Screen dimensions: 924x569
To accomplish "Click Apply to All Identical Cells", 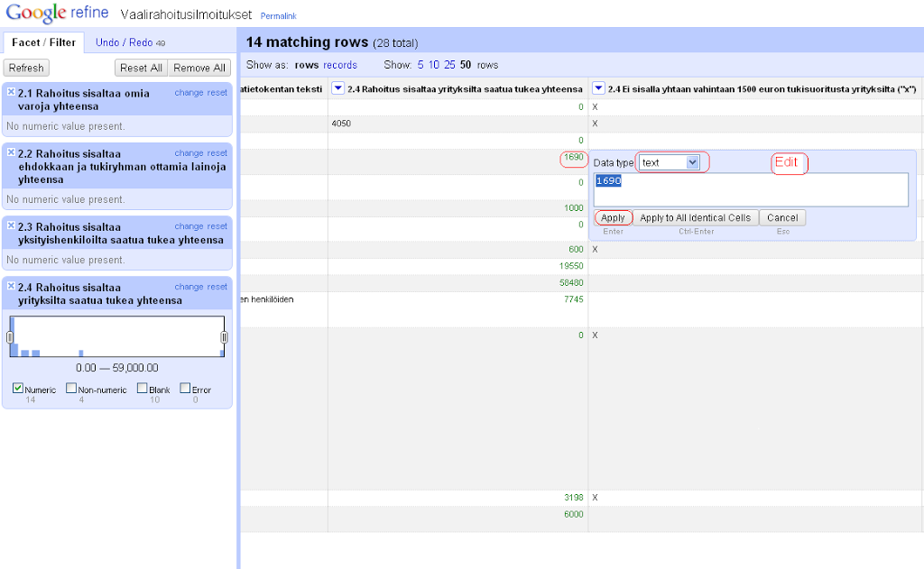I will 695,218.
